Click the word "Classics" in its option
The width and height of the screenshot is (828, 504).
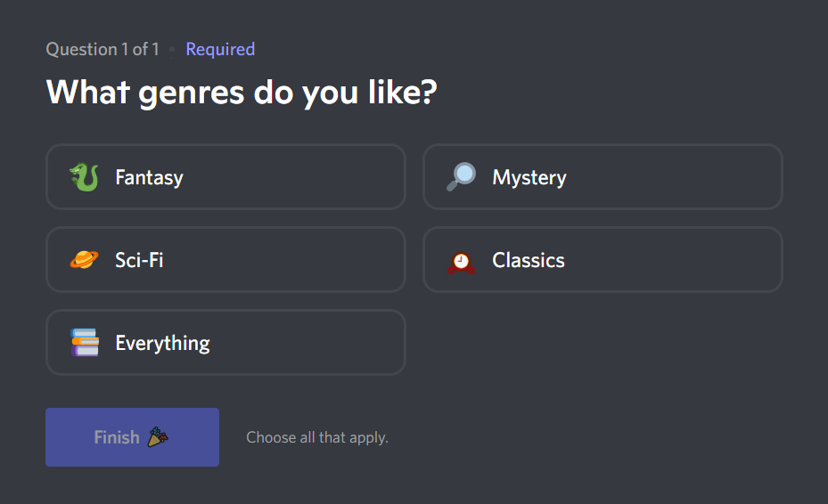[x=529, y=260]
